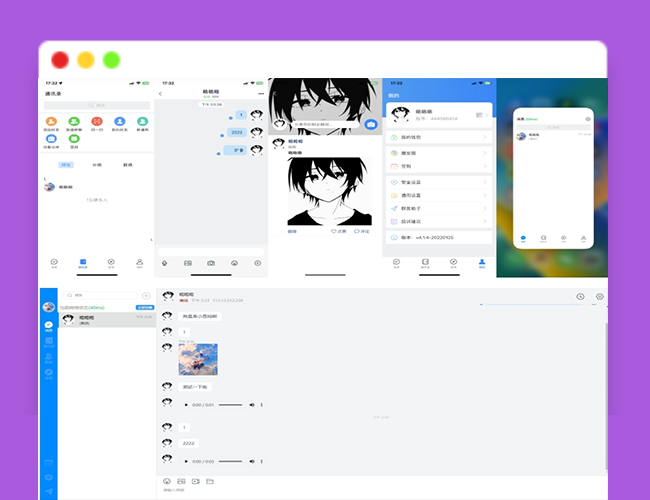Click the emoji icon in desktop chat toolbar
650x500 pixels.
(x=166, y=482)
